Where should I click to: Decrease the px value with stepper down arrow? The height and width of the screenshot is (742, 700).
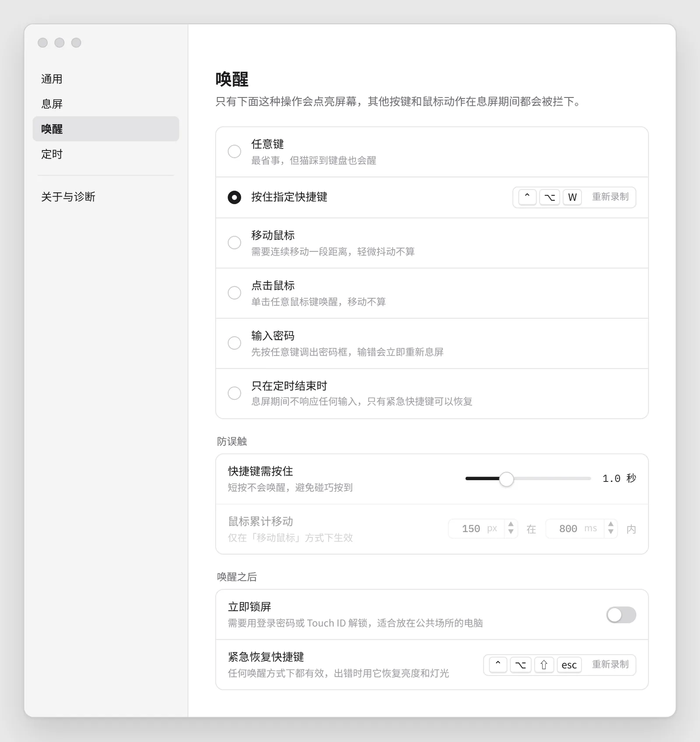(x=511, y=532)
